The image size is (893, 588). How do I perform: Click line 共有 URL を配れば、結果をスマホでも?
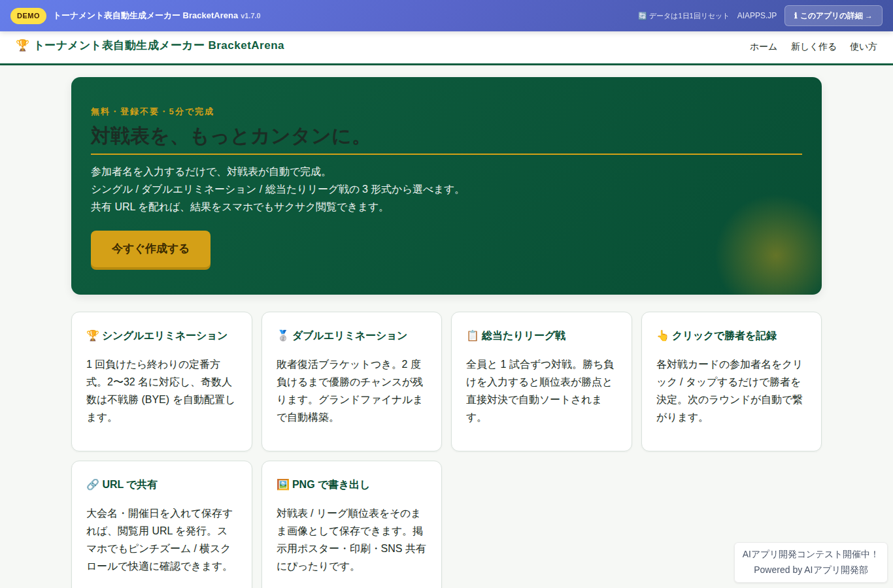[239, 207]
